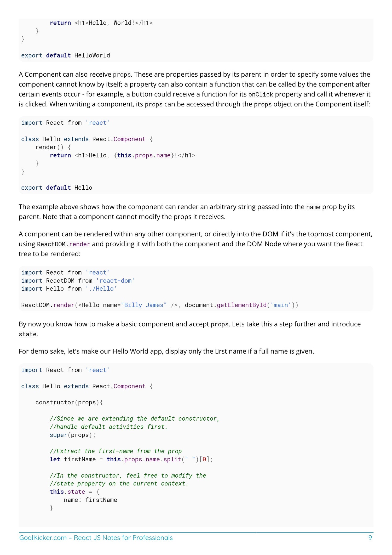Click the 'let firstName' declaration line
392x555 pixels.
click(131, 459)
